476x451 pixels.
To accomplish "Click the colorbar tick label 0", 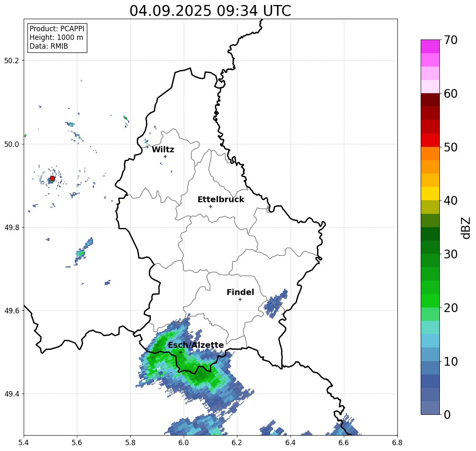I will (x=447, y=414).
